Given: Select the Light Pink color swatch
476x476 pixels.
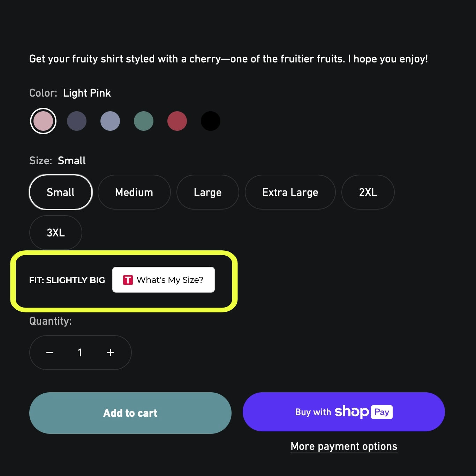Looking at the screenshot, I should (x=43, y=121).
